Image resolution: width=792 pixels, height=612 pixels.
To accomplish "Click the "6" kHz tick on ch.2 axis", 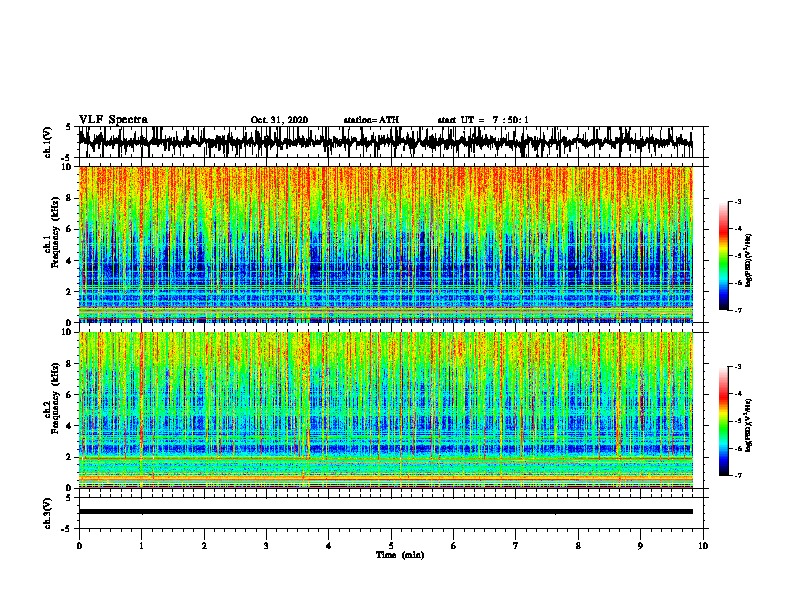I will pos(69,395).
